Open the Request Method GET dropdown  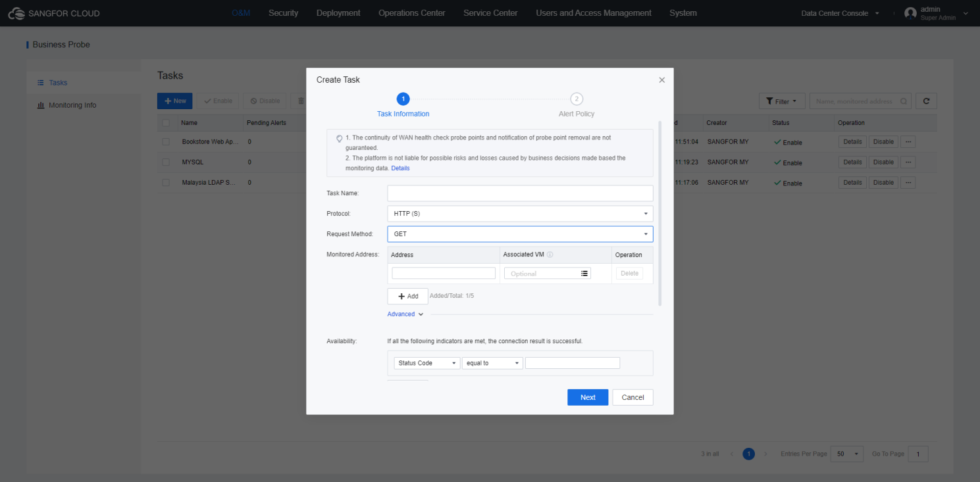click(520, 234)
